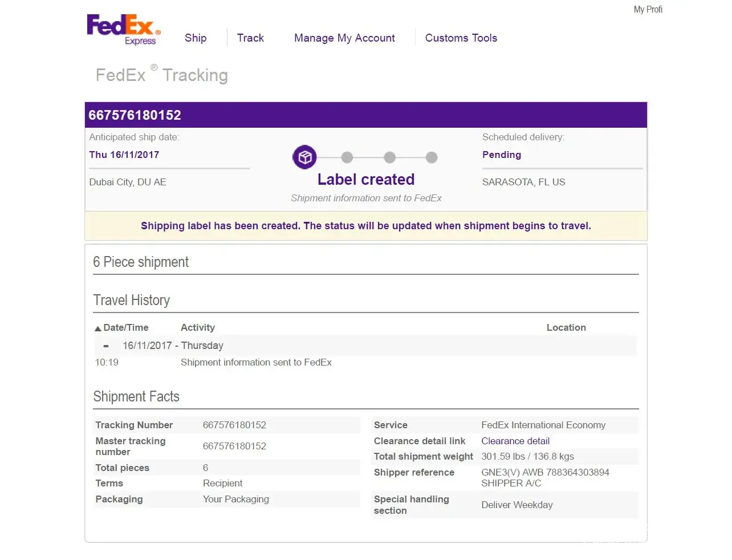Open the Manage My Account menu

(344, 38)
